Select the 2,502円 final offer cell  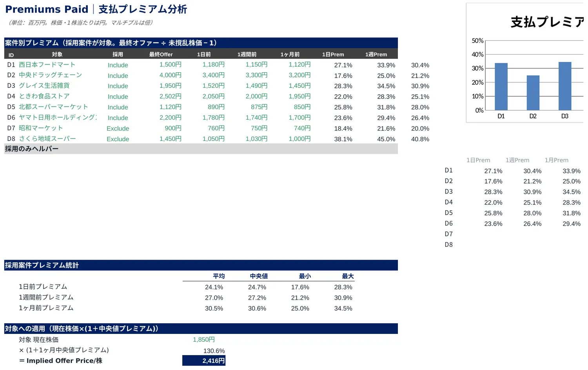tap(171, 96)
